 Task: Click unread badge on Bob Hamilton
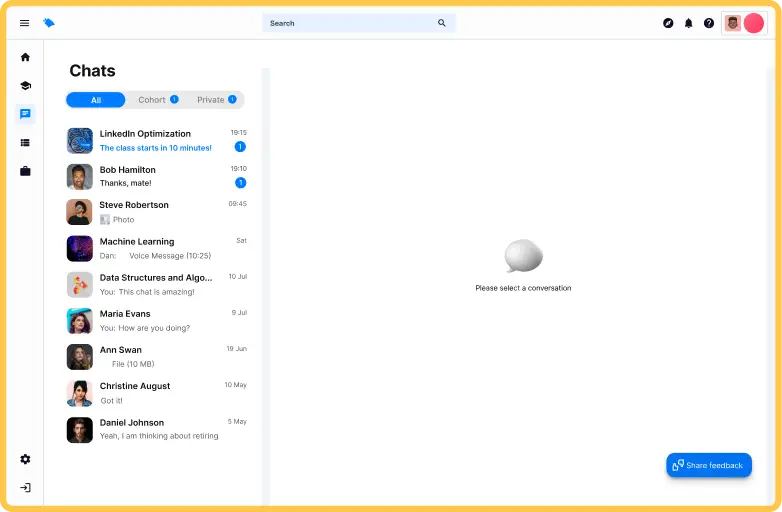coord(240,182)
